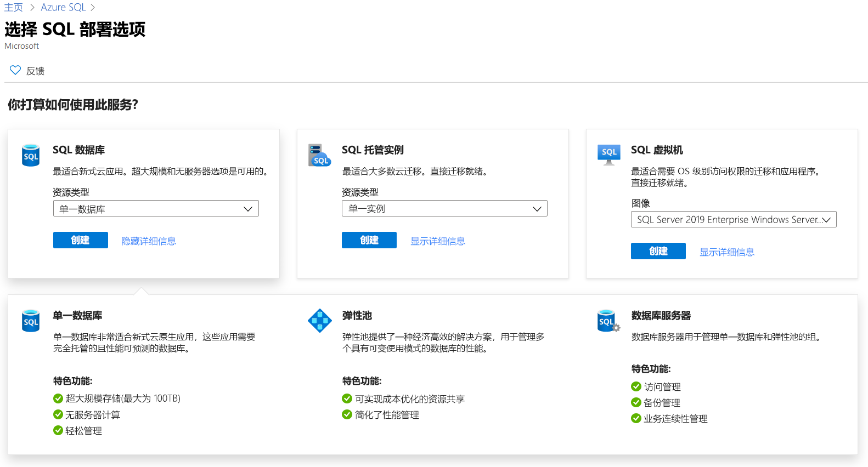Click the SQL 数据库 card icon
The height and width of the screenshot is (467, 868).
(31, 155)
